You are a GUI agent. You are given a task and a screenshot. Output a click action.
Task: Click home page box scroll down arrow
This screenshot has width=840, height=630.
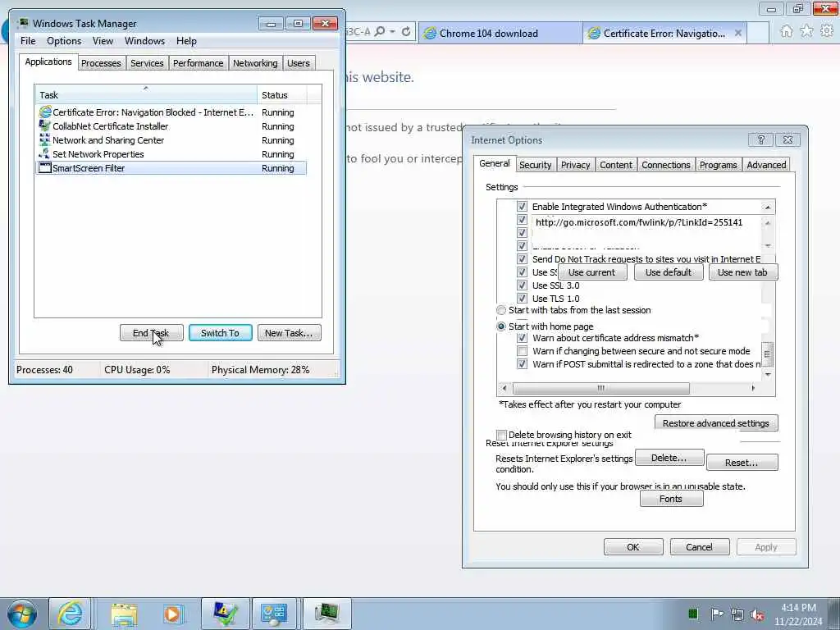[x=768, y=245]
